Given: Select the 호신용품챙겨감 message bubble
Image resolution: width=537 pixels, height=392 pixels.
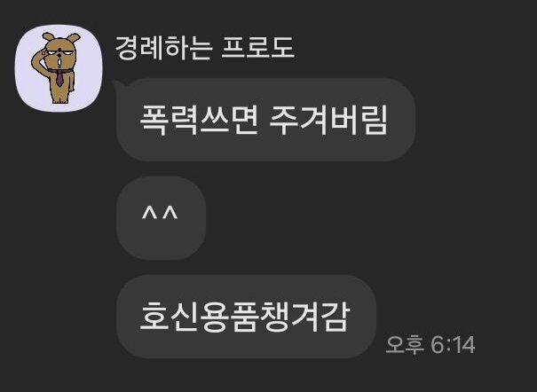Looking at the screenshot, I should 246,317.
